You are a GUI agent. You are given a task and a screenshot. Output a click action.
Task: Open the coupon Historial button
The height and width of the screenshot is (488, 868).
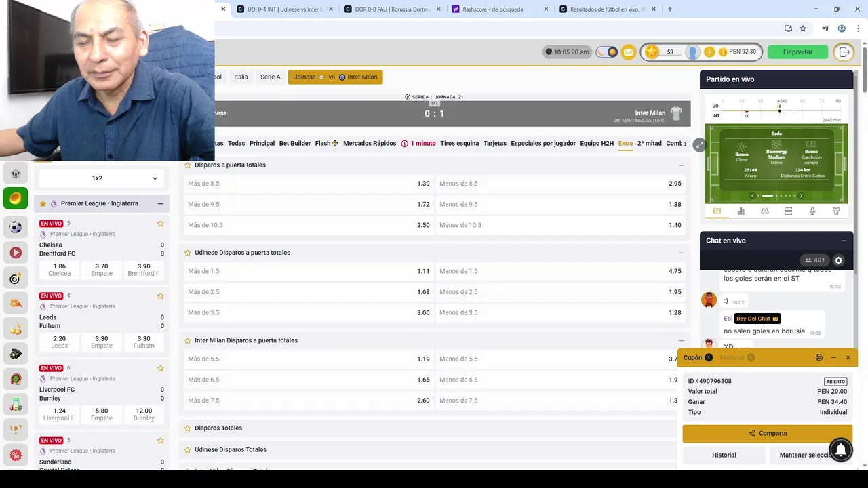[724, 455]
